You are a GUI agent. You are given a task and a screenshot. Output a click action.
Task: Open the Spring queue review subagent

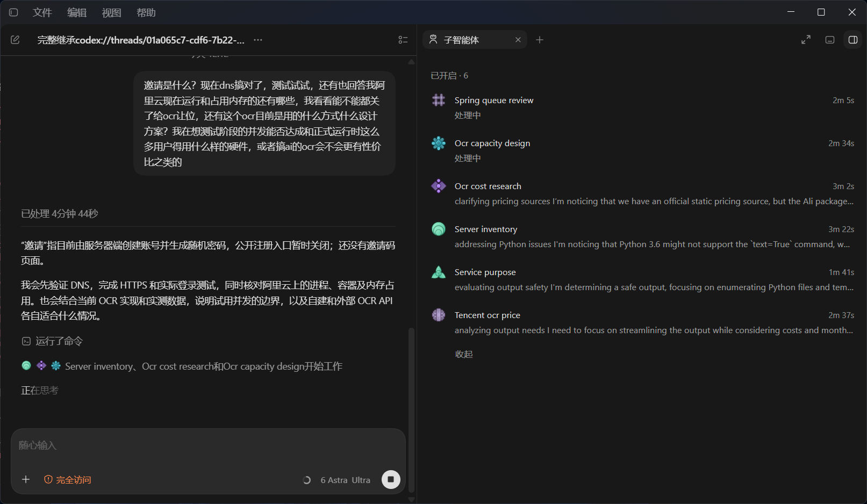pos(642,107)
